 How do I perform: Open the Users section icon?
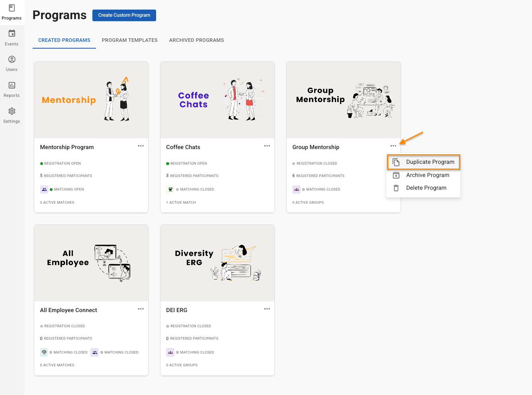pos(12,60)
